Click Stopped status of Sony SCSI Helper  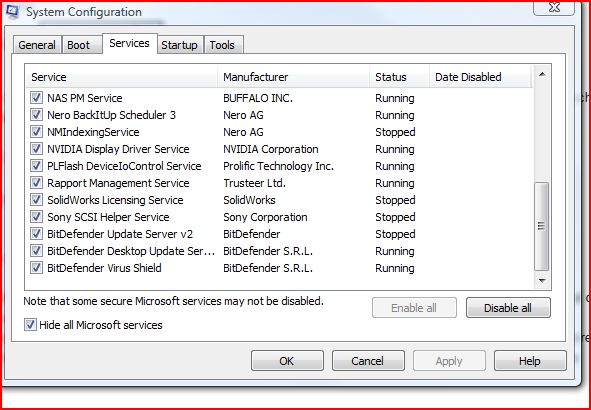395,217
